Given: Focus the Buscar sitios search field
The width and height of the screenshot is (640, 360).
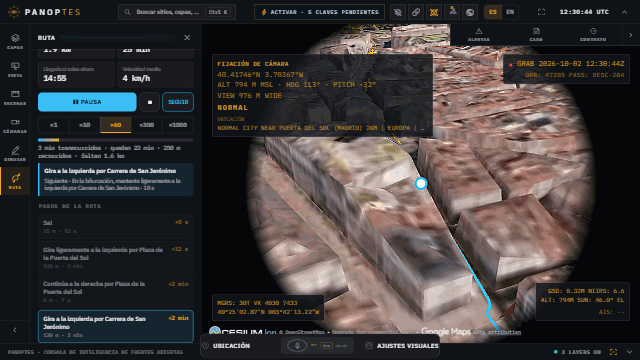Looking at the screenshot, I should tap(177, 12).
